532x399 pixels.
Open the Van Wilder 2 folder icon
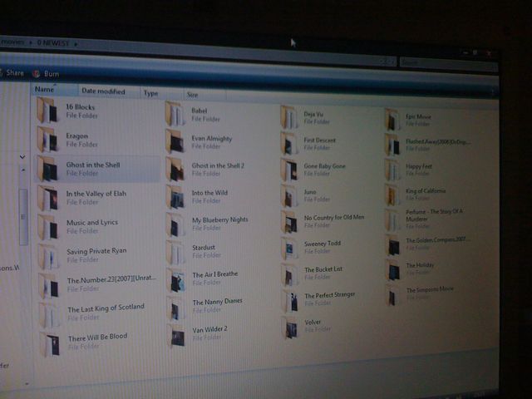coord(177,336)
